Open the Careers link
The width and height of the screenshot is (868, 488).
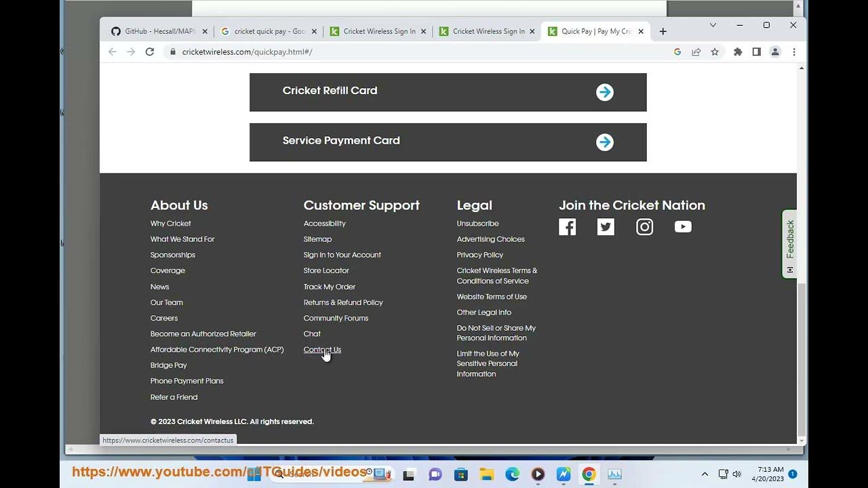coord(164,318)
